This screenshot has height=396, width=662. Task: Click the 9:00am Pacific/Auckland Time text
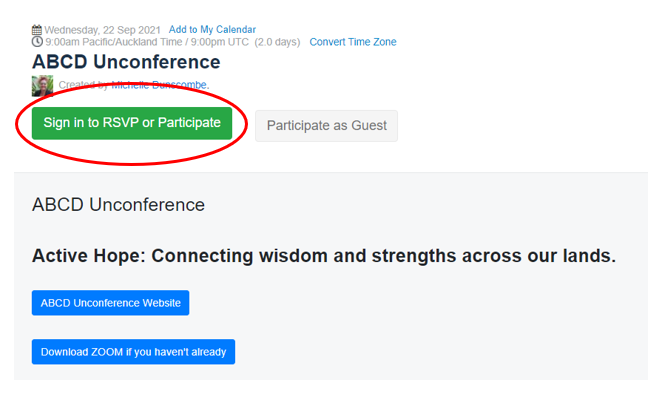114,42
